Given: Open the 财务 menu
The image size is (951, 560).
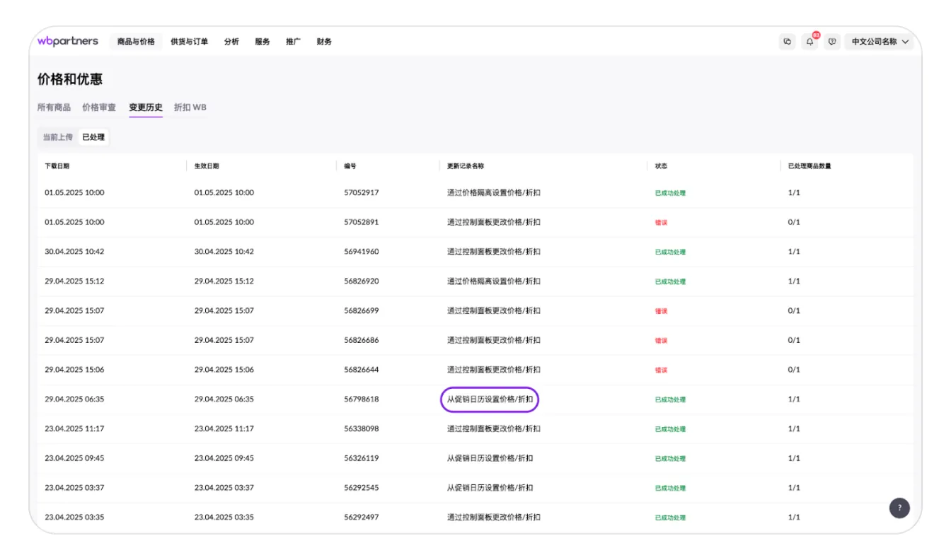Looking at the screenshot, I should (324, 42).
